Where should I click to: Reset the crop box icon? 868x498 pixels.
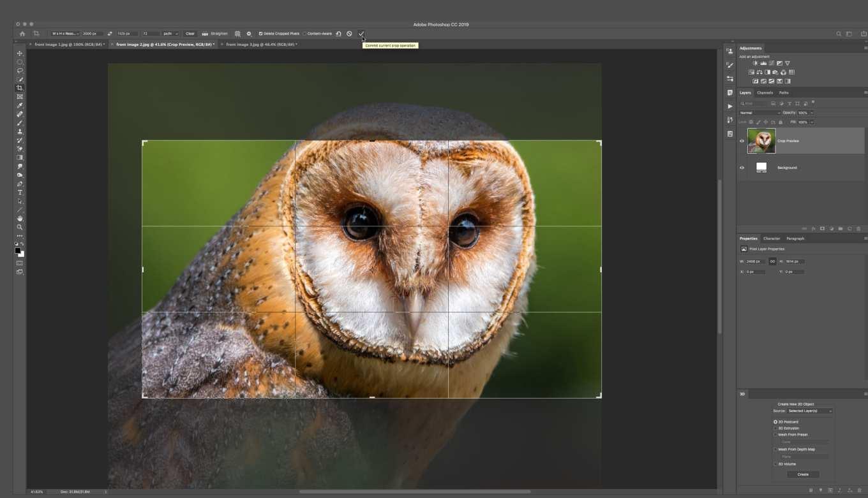338,34
